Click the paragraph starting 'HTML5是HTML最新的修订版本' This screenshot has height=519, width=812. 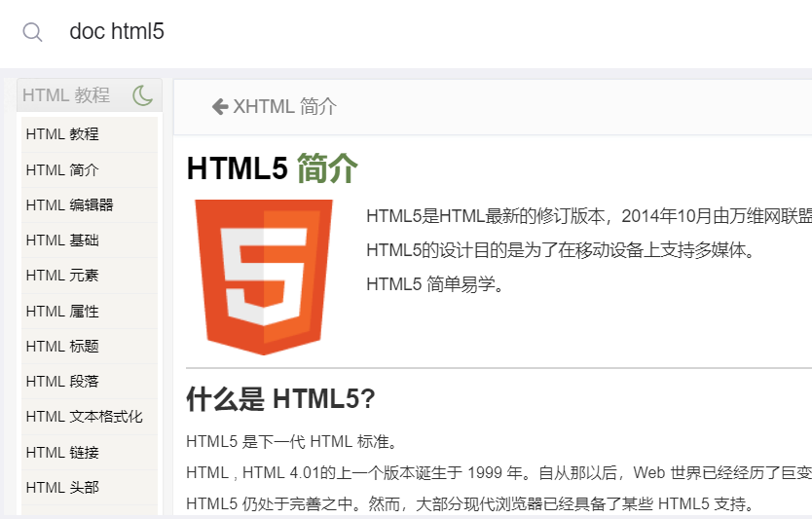[589, 216]
